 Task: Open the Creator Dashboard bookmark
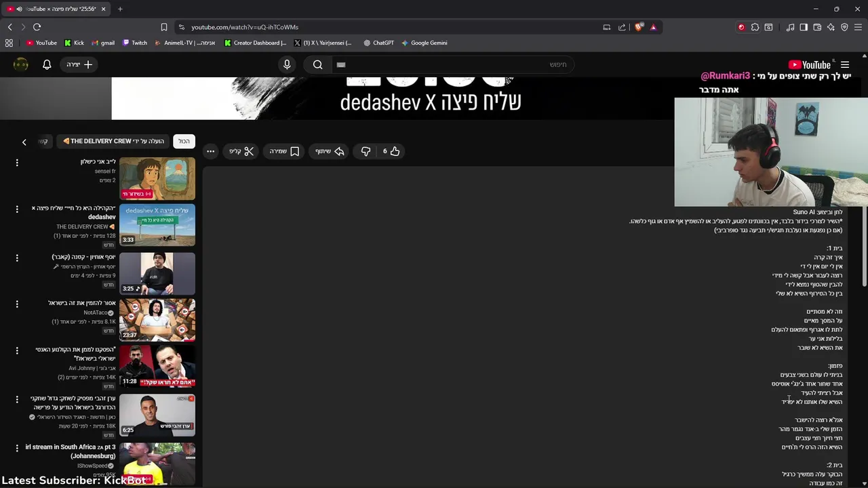[x=255, y=43]
